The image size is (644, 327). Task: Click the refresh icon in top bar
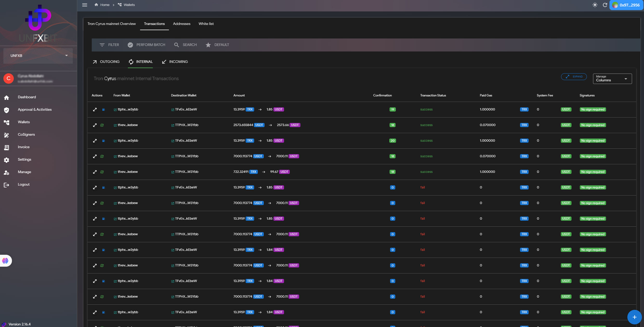point(605,5)
